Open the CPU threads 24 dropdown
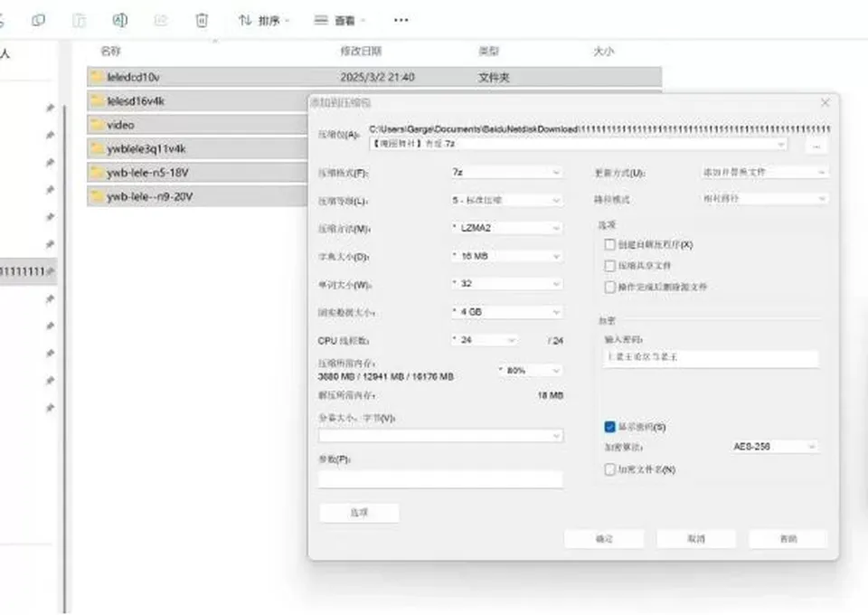 (x=484, y=340)
